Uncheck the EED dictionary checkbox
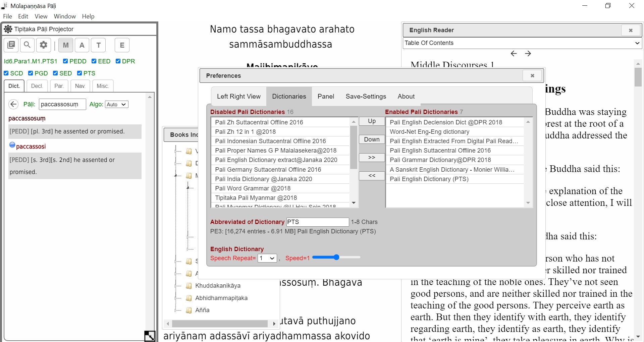 (x=94, y=61)
